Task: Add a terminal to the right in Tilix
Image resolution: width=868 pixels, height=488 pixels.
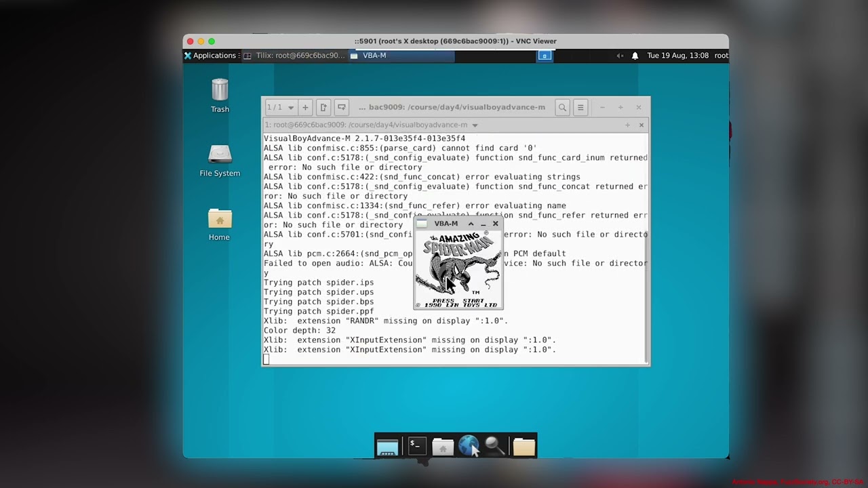Action: pos(323,107)
